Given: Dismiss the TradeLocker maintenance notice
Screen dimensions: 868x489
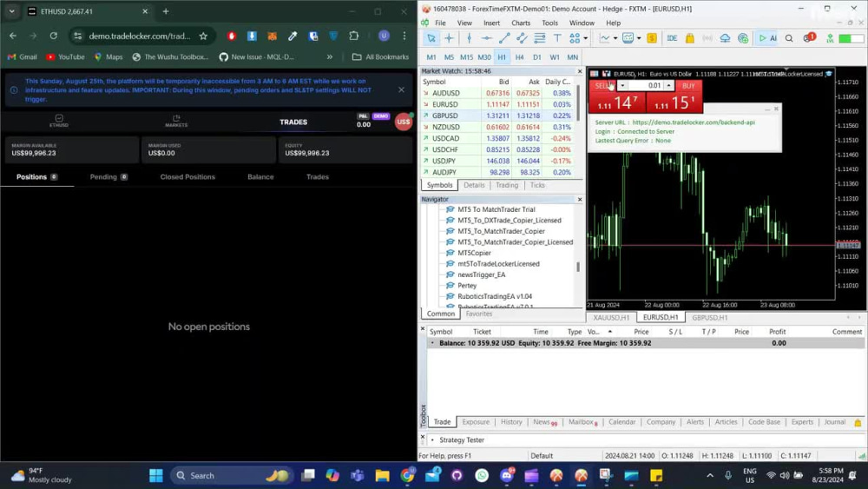Looking at the screenshot, I should (401, 89).
